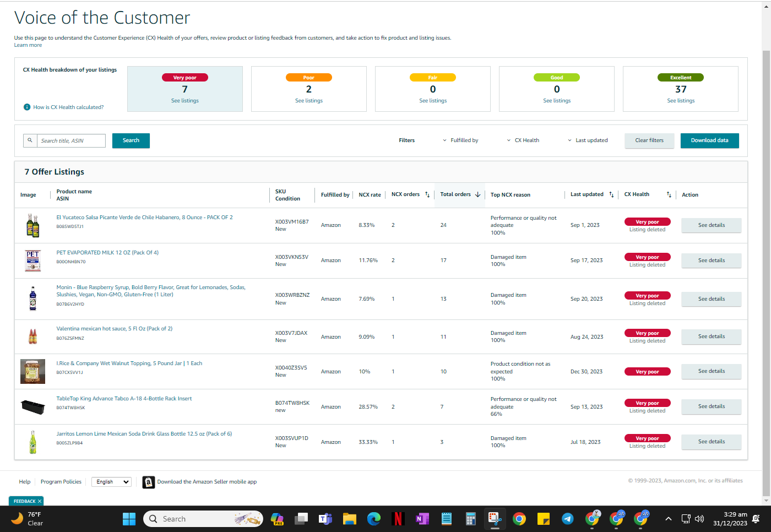Open File Explorer from the taskbar
This screenshot has height=532, width=771.
coord(350,519)
